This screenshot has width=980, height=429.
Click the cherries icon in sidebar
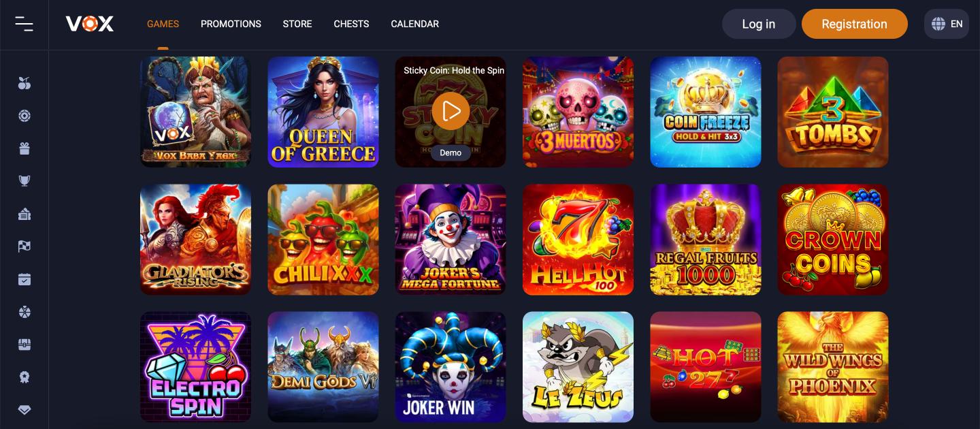pyautogui.click(x=24, y=83)
